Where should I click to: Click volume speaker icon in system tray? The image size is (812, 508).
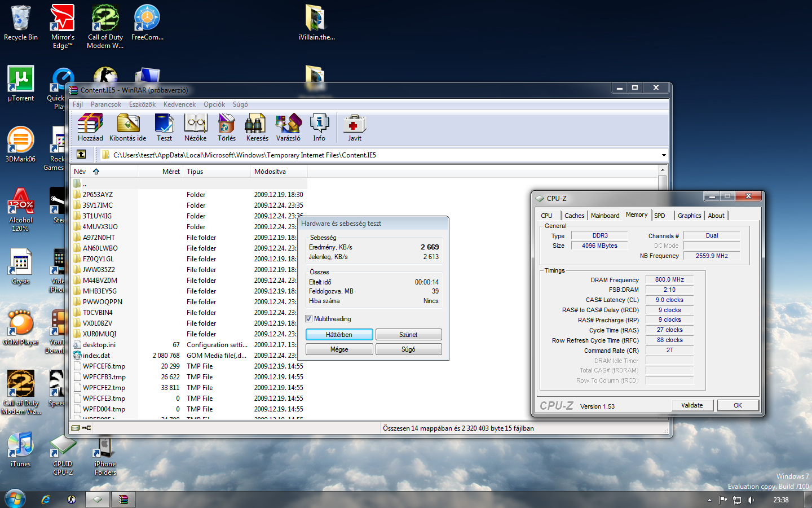pos(751,500)
